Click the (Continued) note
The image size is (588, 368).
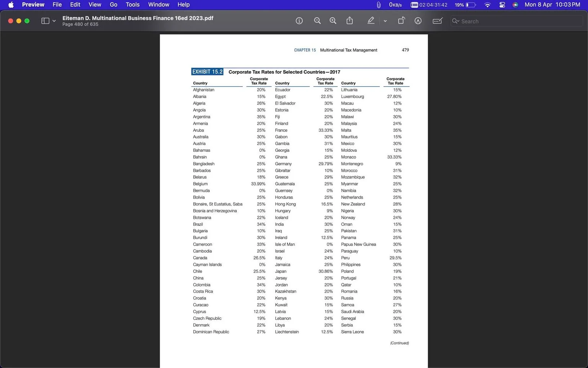point(399,343)
